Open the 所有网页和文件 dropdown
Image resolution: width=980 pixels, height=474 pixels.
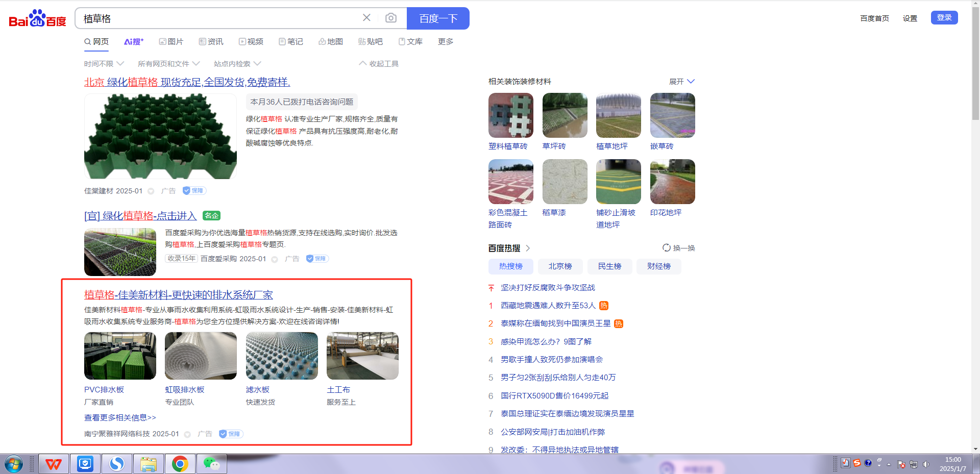(168, 64)
